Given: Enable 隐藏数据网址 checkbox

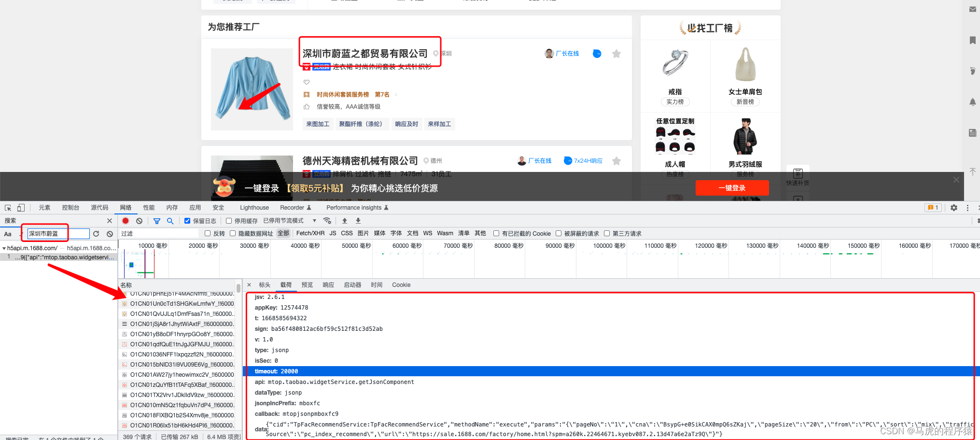Looking at the screenshot, I should (233, 233).
